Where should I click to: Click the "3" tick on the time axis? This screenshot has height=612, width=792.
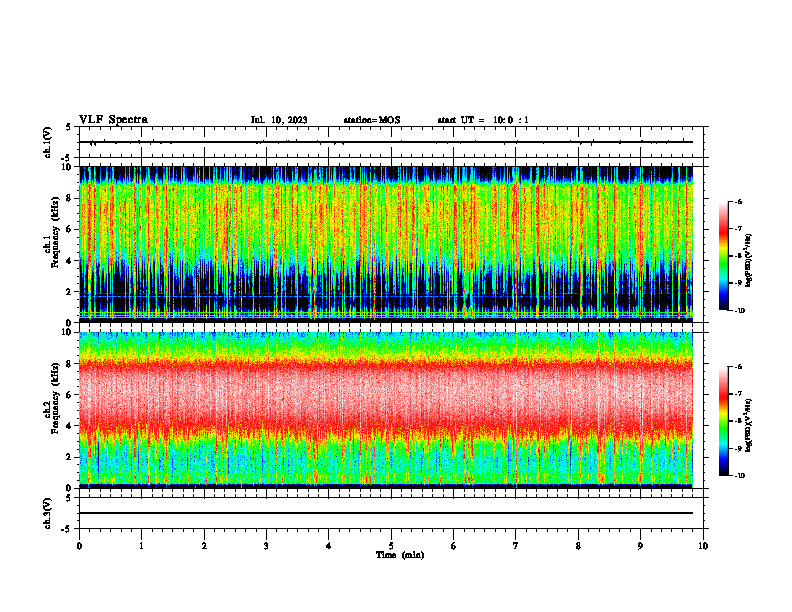(x=266, y=546)
